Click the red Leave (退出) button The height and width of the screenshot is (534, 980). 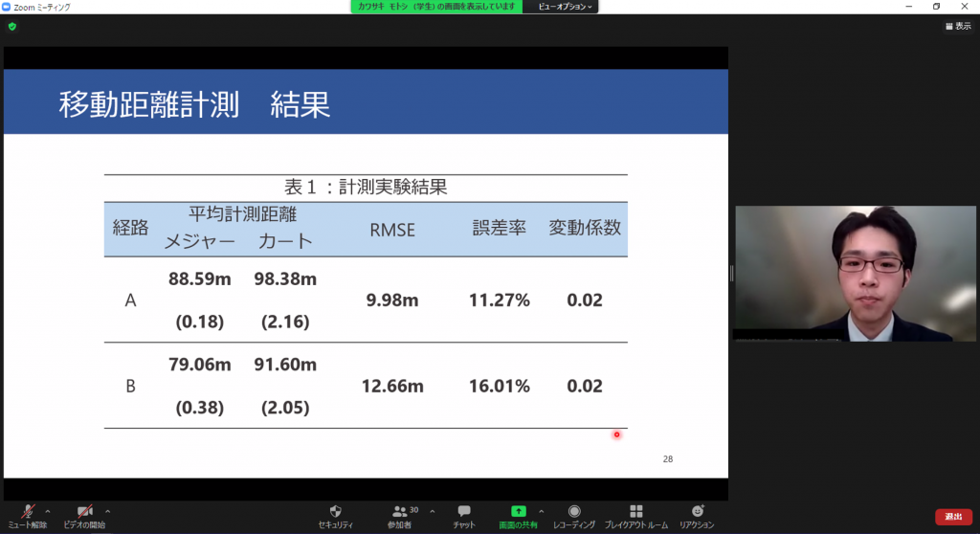[x=953, y=517]
